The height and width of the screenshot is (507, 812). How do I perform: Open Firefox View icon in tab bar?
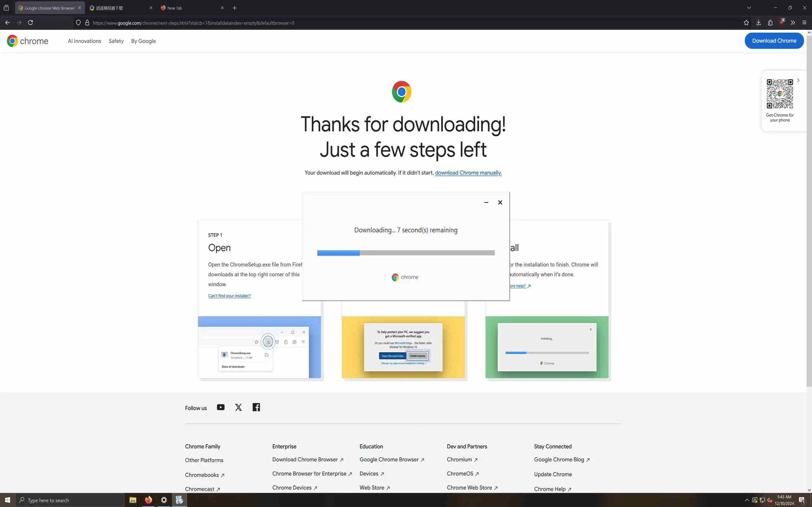coord(6,8)
